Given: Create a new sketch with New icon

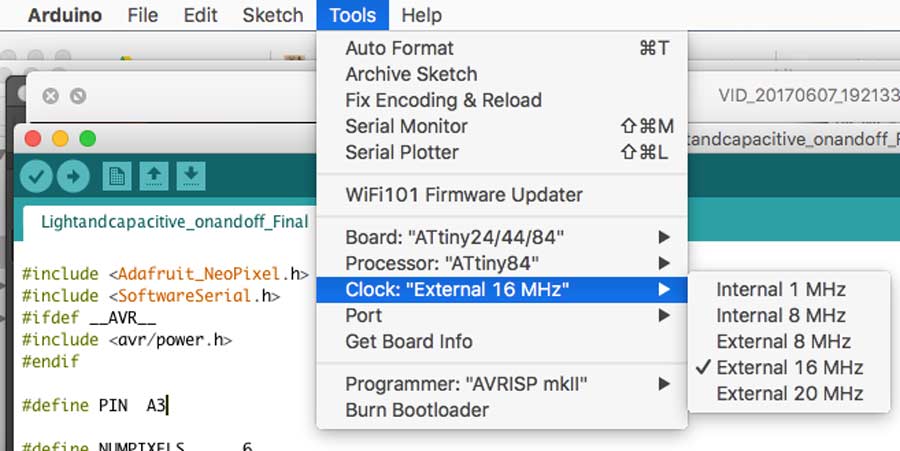Looking at the screenshot, I should tap(118, 177).
